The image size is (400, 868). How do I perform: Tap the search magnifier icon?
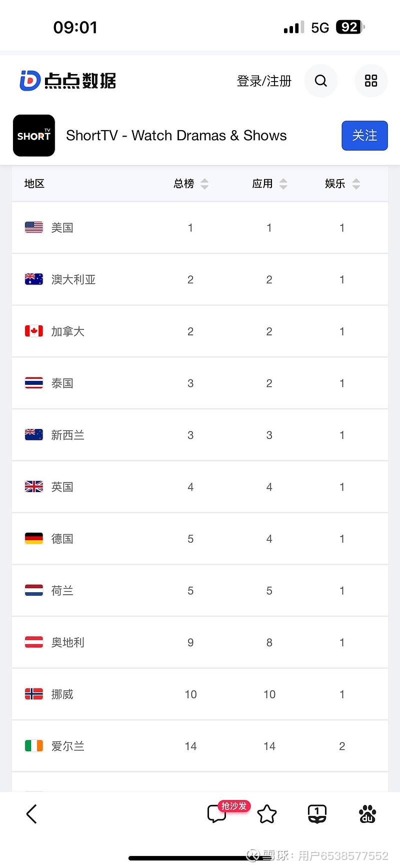(x=321, y=81)
